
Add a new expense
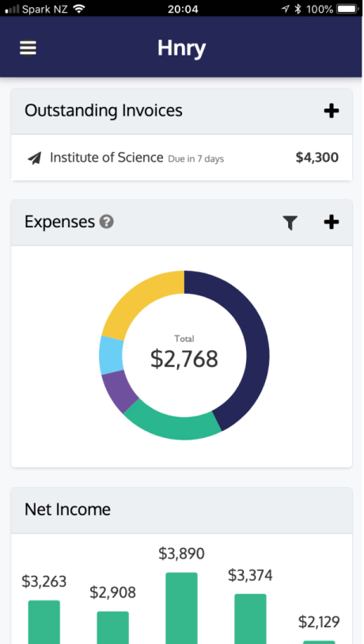tap(332, 223)
